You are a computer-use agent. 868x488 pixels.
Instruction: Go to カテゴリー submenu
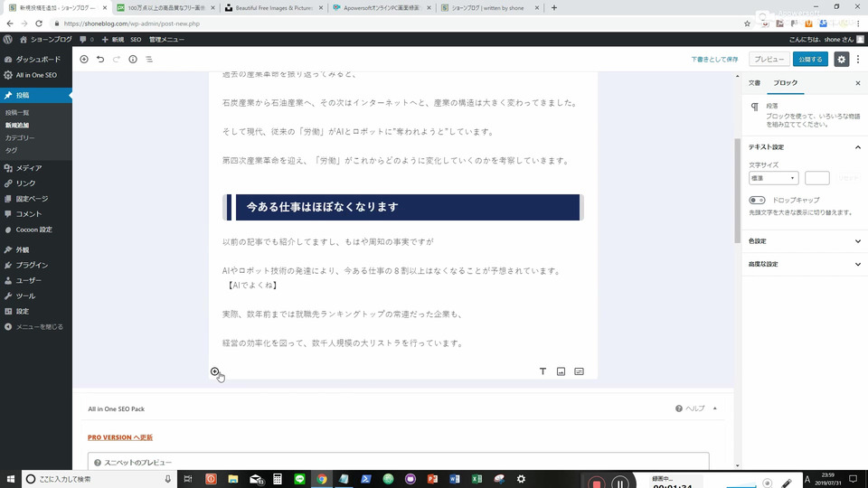[x=20, y=137]
